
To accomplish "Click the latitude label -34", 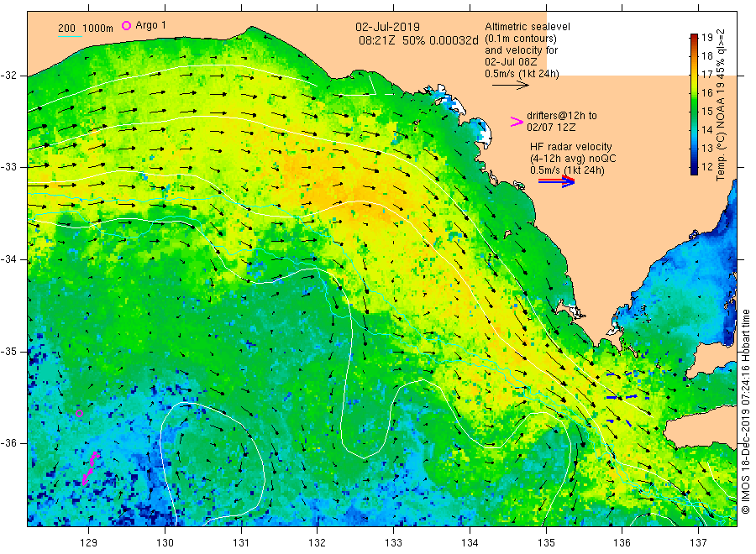I will coord(8,259).
